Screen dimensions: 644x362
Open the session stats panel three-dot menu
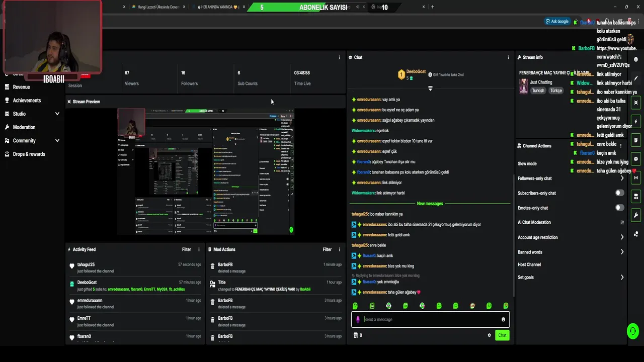(340, 57)
